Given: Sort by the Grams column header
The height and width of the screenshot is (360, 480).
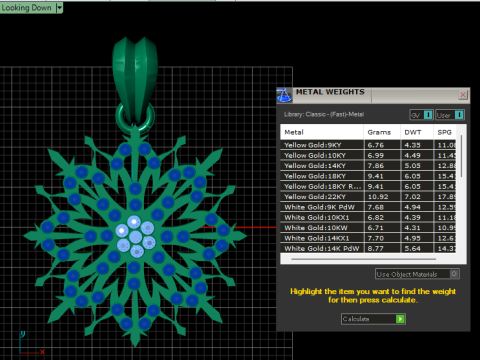Looking at the screenshot, I should coord(382,132).
